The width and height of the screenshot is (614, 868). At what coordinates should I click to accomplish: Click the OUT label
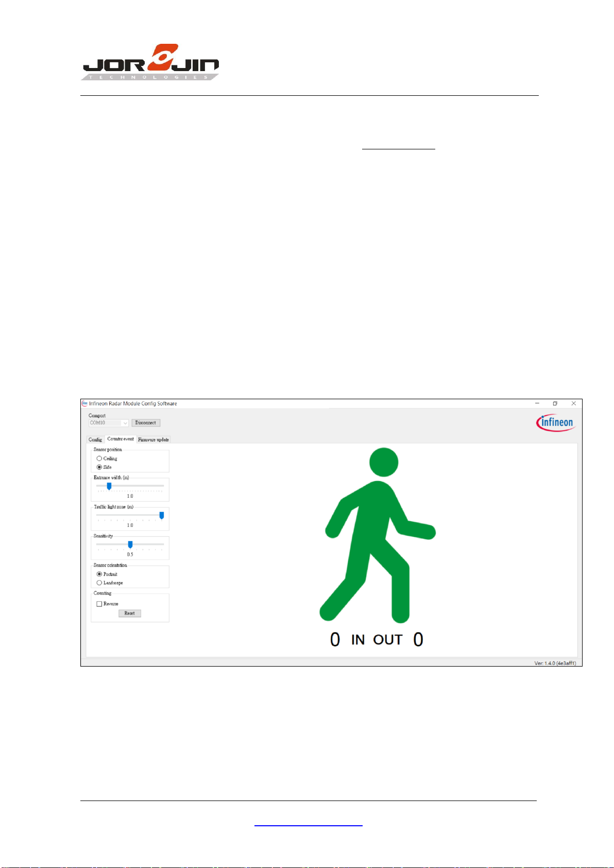pos(388,640)
